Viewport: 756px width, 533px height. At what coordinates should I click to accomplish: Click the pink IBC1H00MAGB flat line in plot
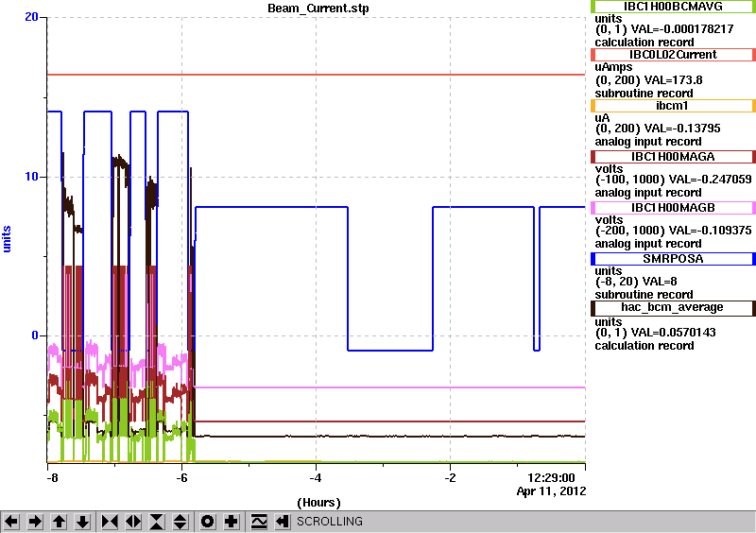(x=389, y=387)
